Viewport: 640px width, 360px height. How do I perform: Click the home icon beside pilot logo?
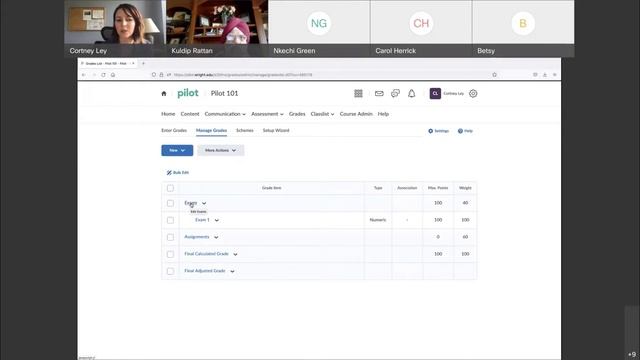164,93
